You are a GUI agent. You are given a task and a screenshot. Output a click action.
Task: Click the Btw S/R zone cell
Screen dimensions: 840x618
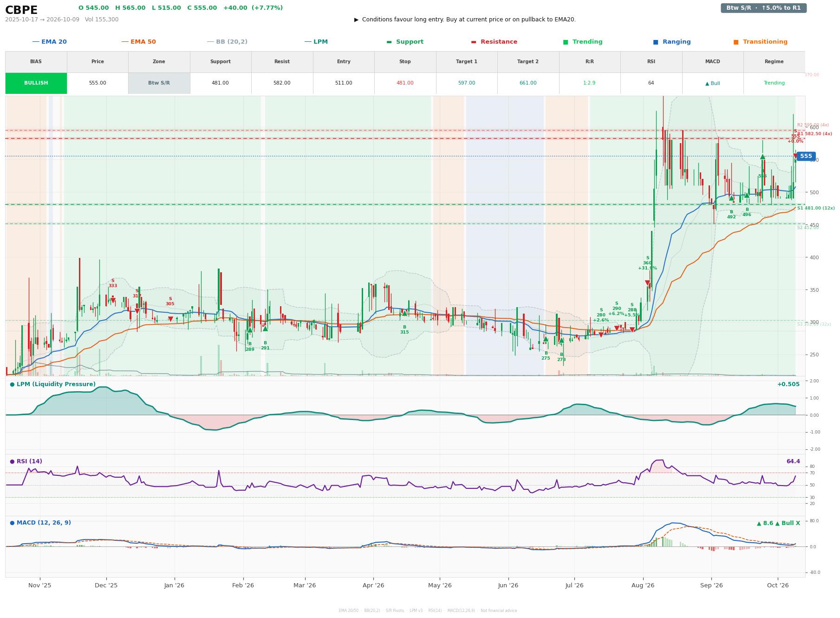159,83
